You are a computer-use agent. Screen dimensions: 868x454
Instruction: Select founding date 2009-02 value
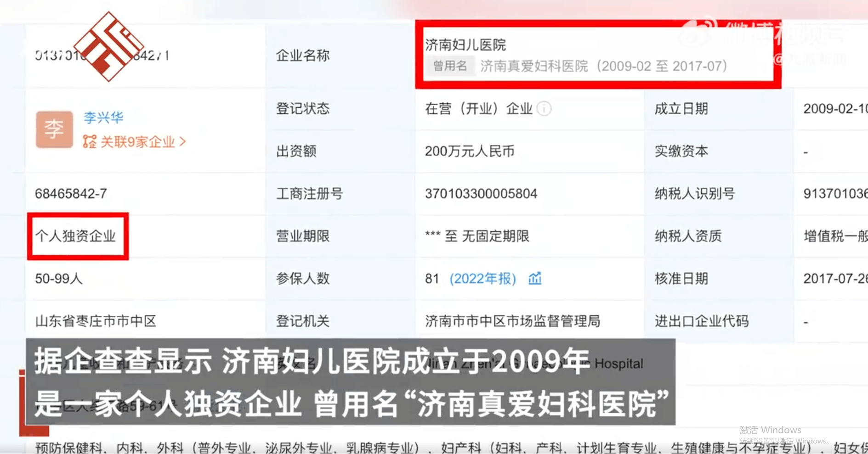pyautogui.click(x=835, y=109)
